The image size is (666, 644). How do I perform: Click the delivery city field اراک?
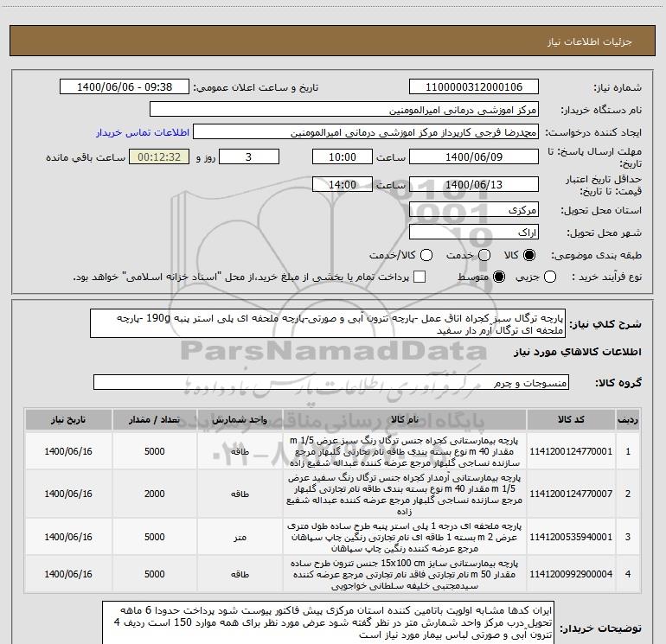click(x=474, y=233)
